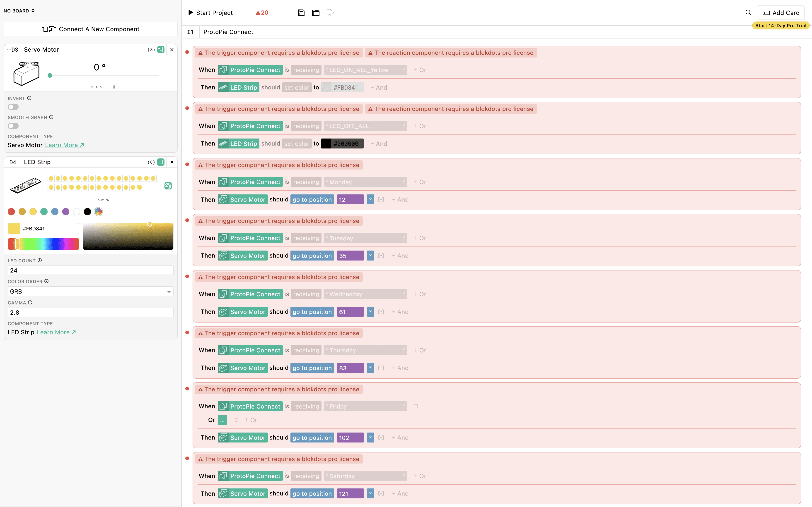
Task: Toggle degree unit button on Monday card
Action: click(370, 199)
